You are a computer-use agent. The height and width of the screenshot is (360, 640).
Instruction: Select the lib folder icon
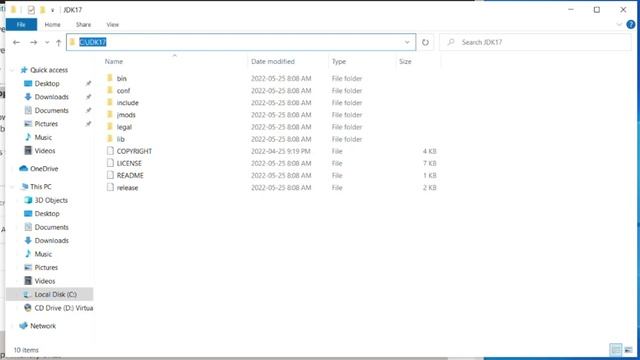pos(110,139)
